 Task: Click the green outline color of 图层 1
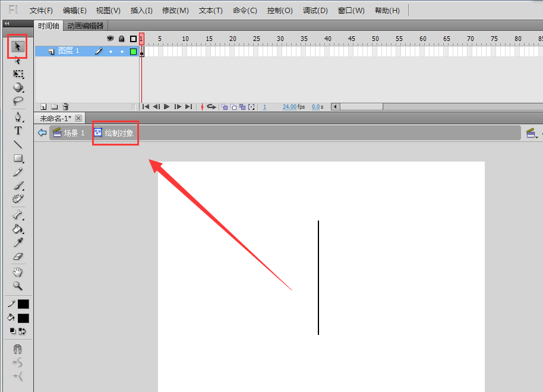(133, 52)
